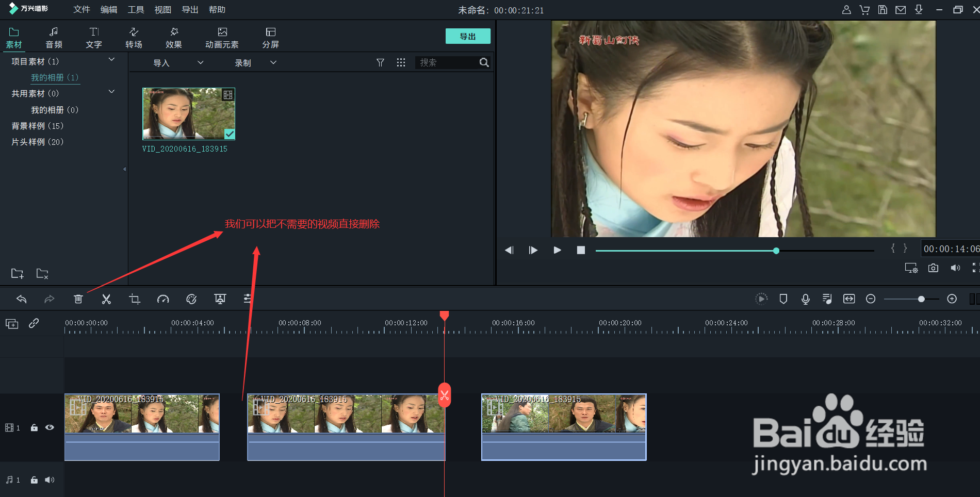Screen dimensions: 980x497
Task: Zoom in timeline with plus icon
Action: tap(952, 299)
